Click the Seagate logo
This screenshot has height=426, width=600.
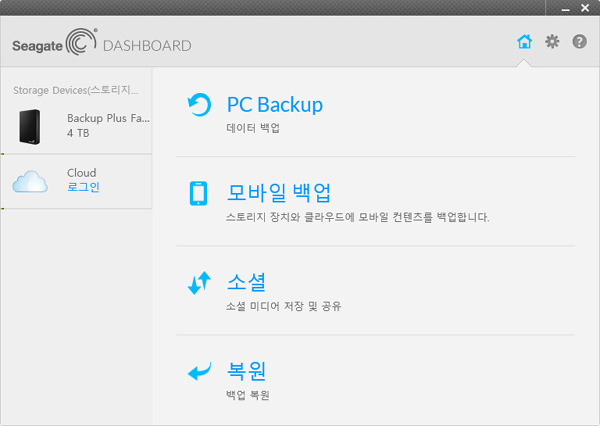pos(54,42)
